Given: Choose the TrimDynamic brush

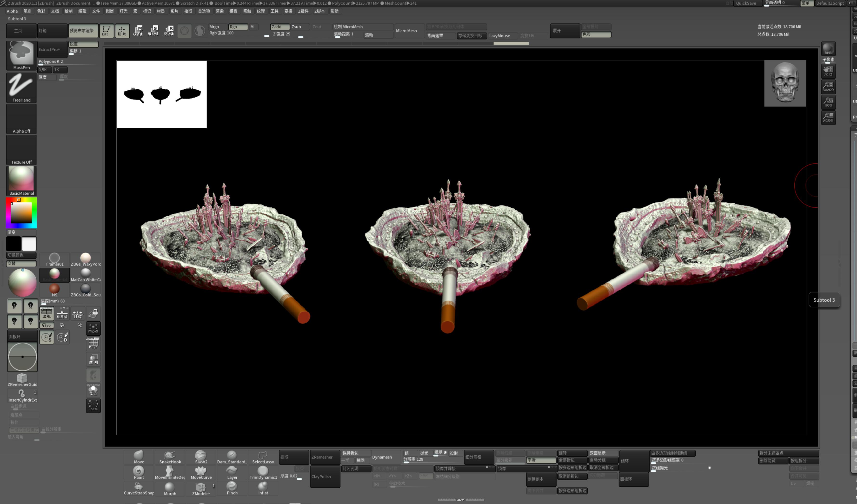Looking at the screenshot, I should [263, 473].
